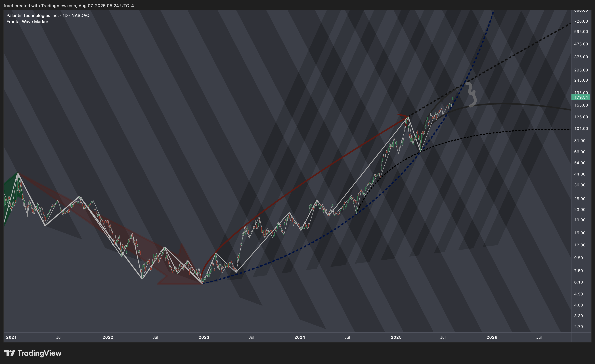
Task: Click the 4.00 price axis label
Action: pyautogui.click(x=579, y=305)
